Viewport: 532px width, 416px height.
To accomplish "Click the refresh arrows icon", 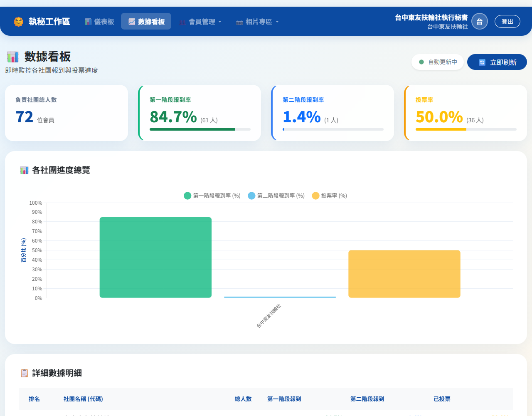I will [x=482, y=62].
